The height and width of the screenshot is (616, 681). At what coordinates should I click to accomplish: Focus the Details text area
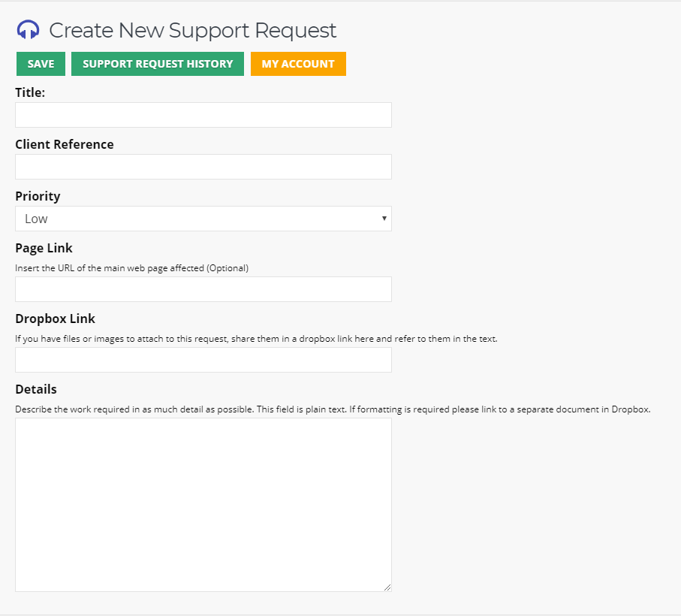203,505
